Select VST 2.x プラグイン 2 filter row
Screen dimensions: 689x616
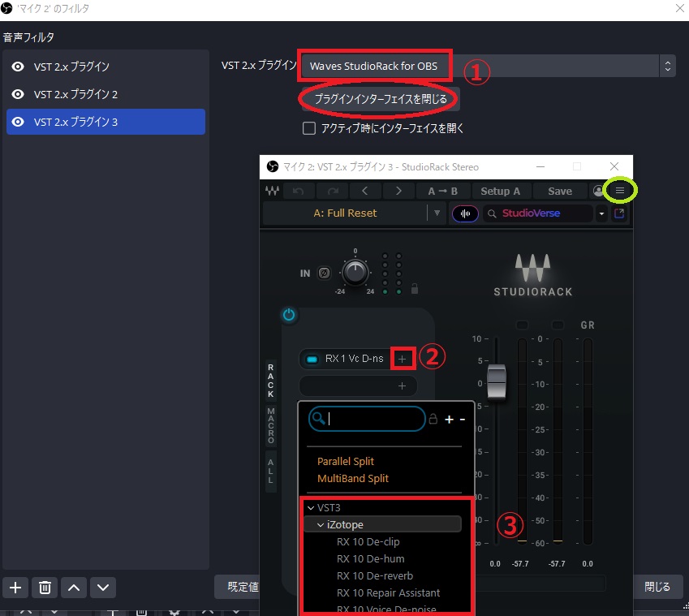(106, 94)
